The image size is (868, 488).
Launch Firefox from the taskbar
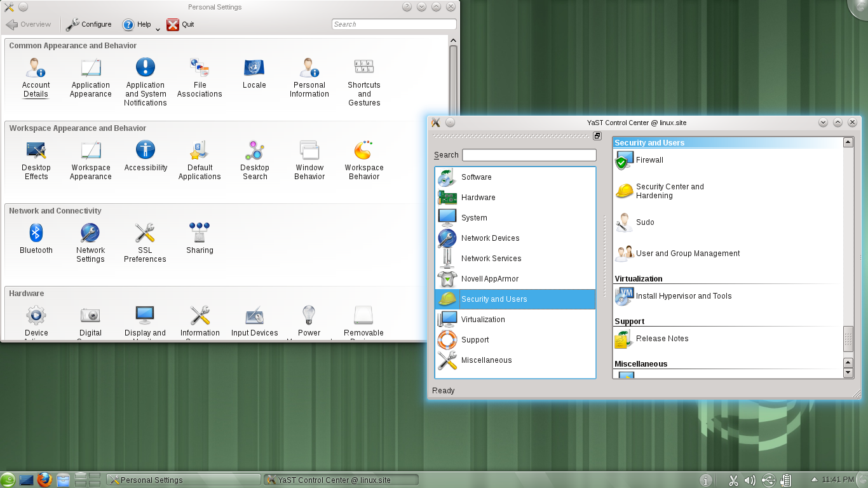coord(44,480)
